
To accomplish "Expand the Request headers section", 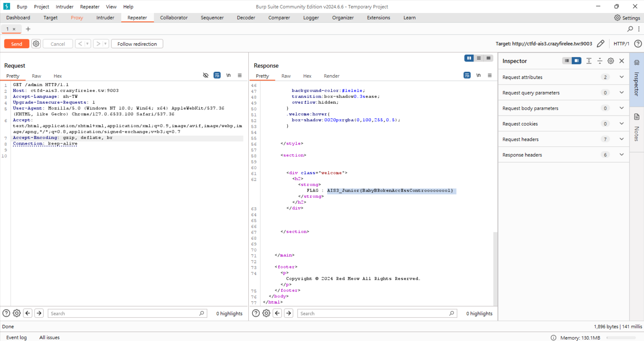I will [621, 139].
